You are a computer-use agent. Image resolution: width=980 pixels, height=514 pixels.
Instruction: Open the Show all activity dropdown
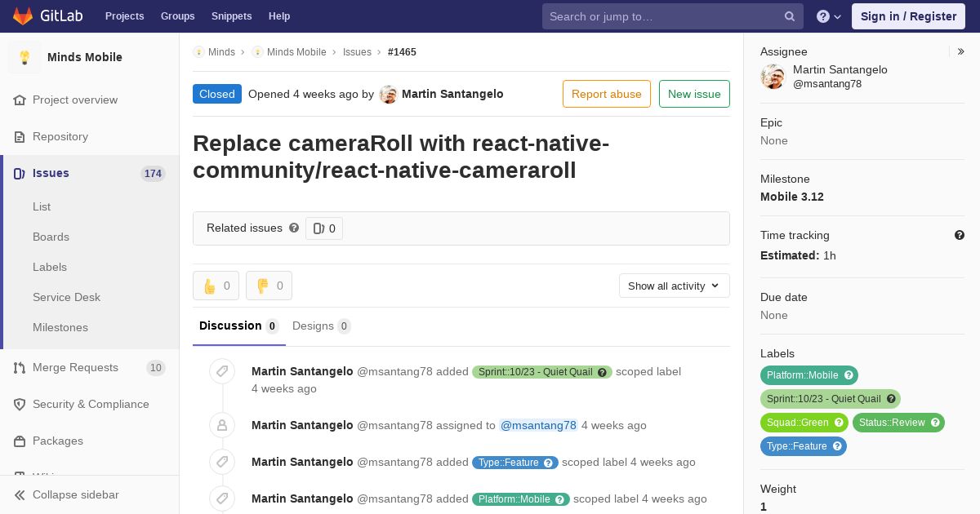(x=675, y=286)
